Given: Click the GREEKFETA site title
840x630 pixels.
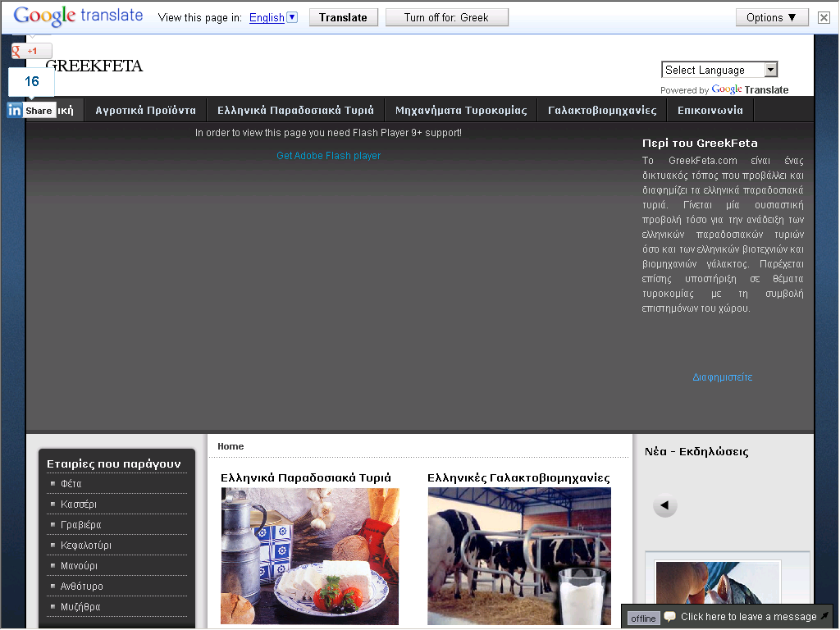Looking at the screenshot, I should tap(94, 66).
